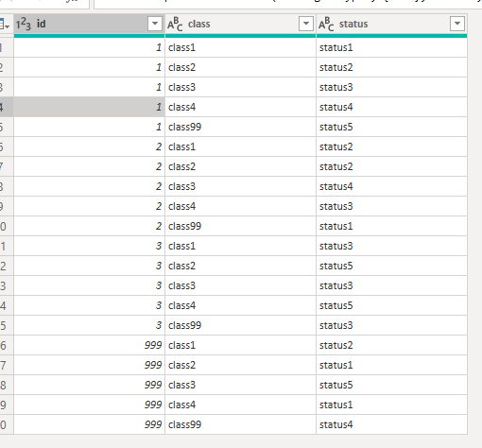Click the status4 cell in the 999 class99 row
482x448 pixels.
pos(391,424)
